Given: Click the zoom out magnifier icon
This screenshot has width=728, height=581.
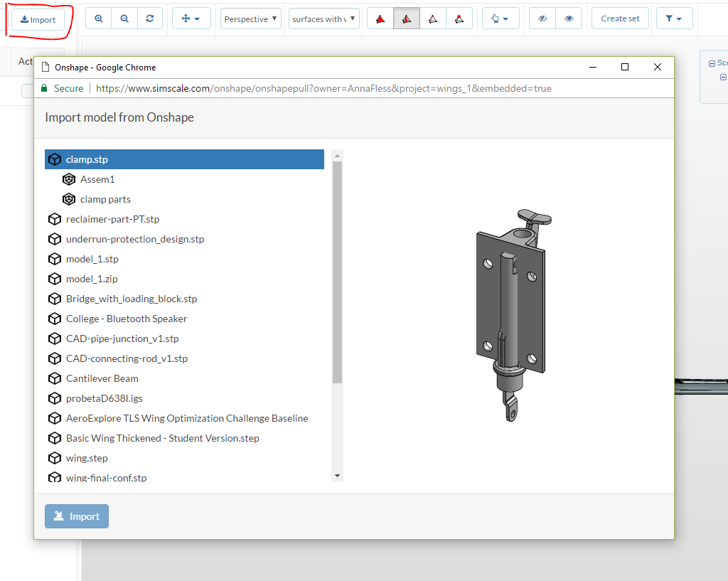Looking at the screenshot, I should point(124,19).
